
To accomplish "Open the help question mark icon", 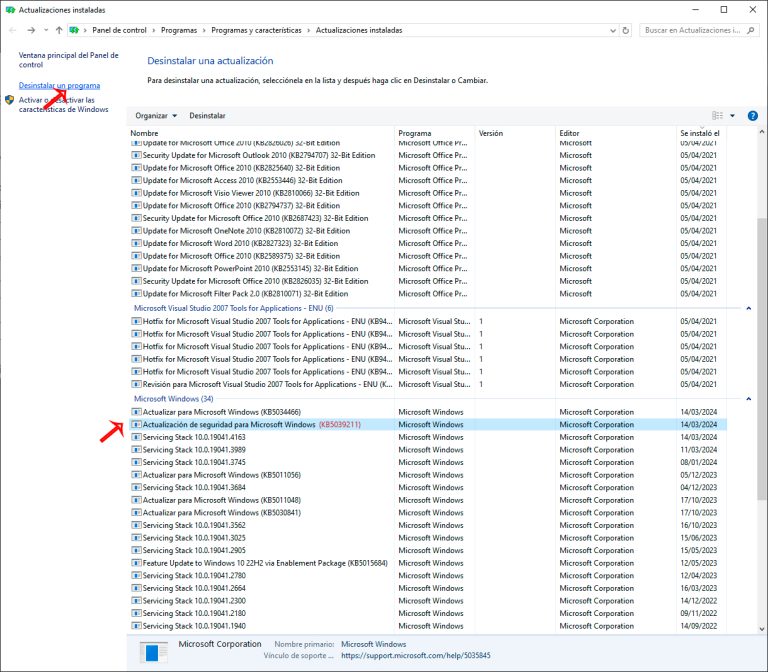I will (x=752, y=116).
